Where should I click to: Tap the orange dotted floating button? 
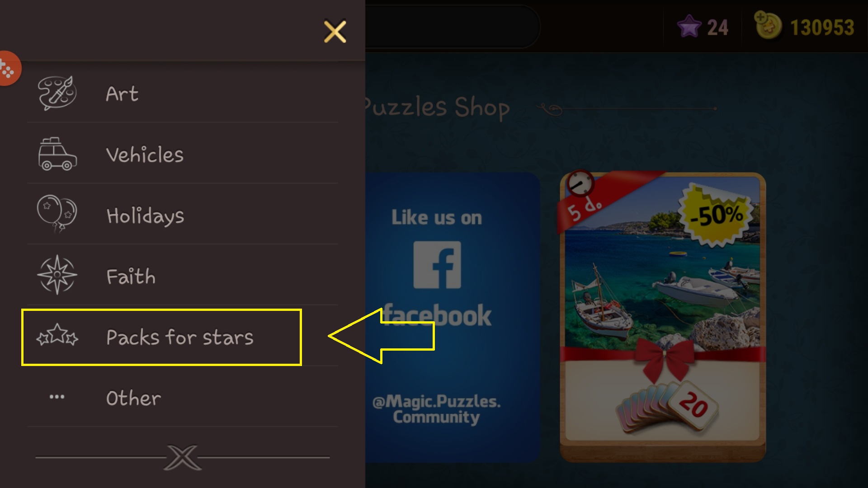(8, 68)
